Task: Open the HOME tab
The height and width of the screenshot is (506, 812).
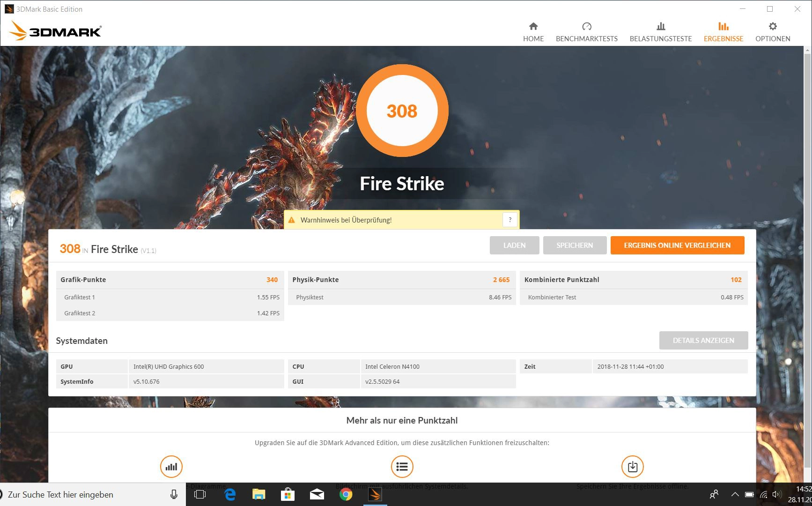Action: [x=533, y=32]
